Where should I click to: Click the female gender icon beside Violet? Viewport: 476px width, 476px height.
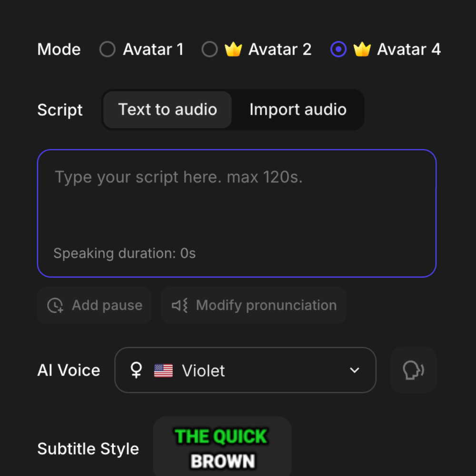click(136, 370)
